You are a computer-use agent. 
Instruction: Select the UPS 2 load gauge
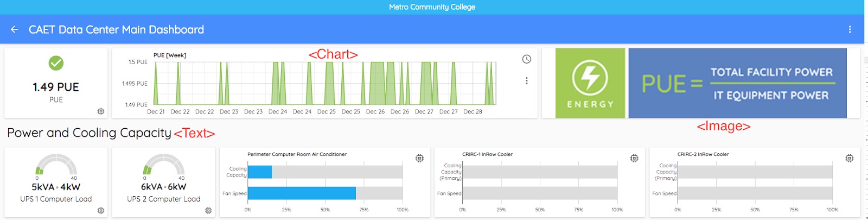(x=163, y=165)
